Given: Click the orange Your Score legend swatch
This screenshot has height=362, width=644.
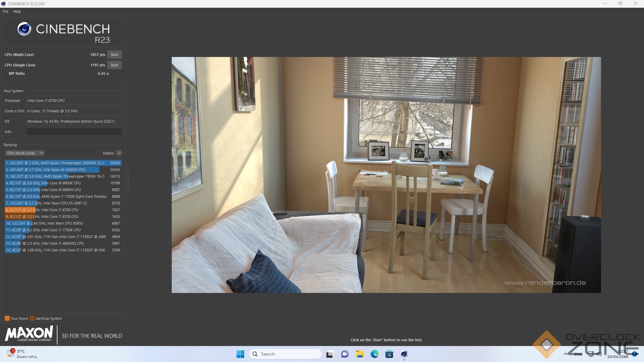Looking at the screenshot, I should (7, 318).
